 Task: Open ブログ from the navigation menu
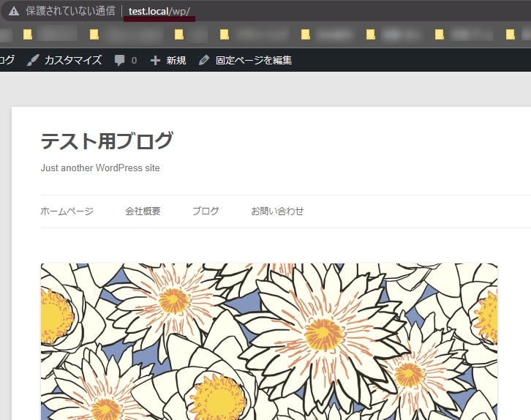[x=206, y=211]
